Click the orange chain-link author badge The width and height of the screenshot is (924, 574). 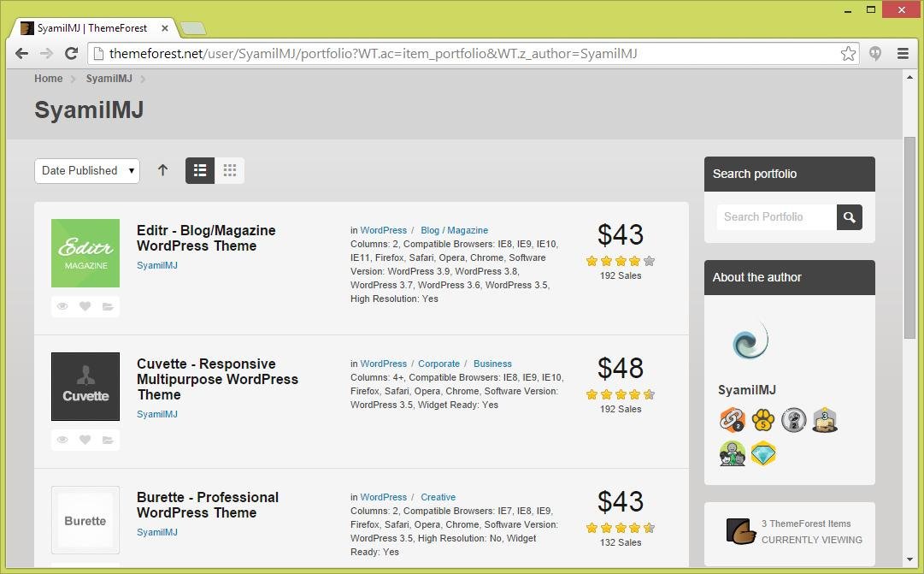pyautogui.click(x=733, y=420)
